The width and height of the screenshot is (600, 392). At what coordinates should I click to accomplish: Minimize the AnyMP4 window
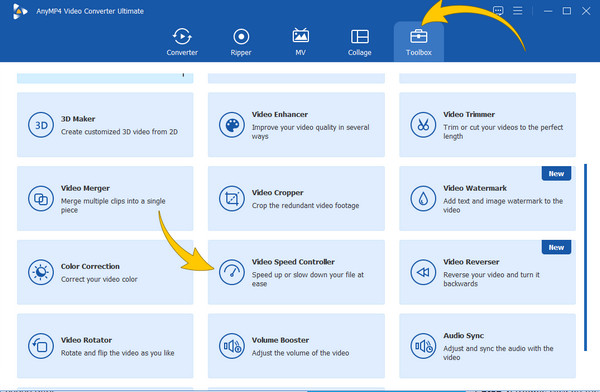click(x=548, y=11)
